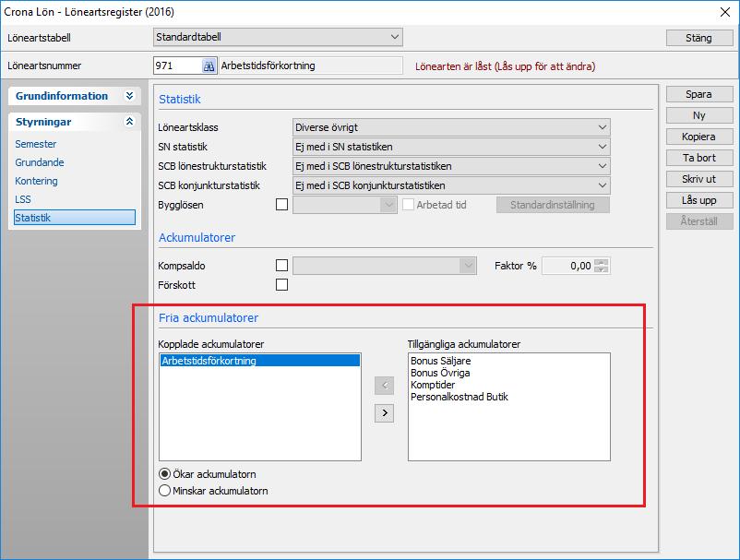Click the left arrow accumulator move button
Viewport: 740px width, 560px height.
pyautogui.click(x=384, y=386)
